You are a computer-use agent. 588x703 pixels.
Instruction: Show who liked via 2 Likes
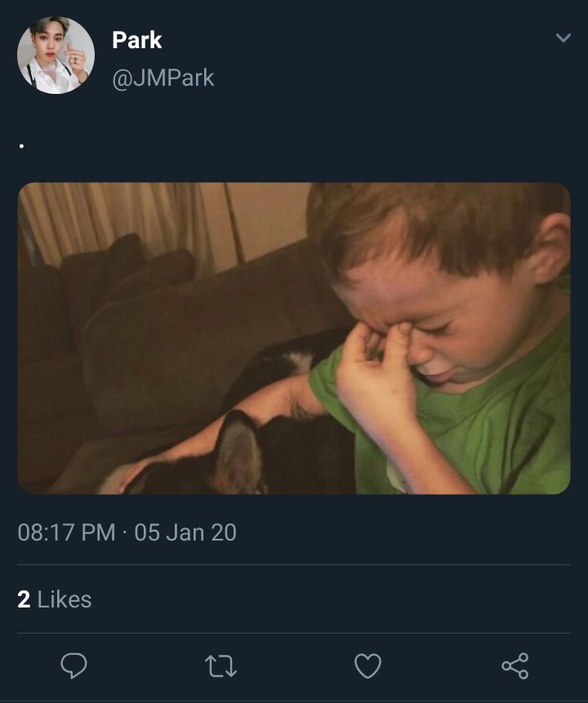54,599
